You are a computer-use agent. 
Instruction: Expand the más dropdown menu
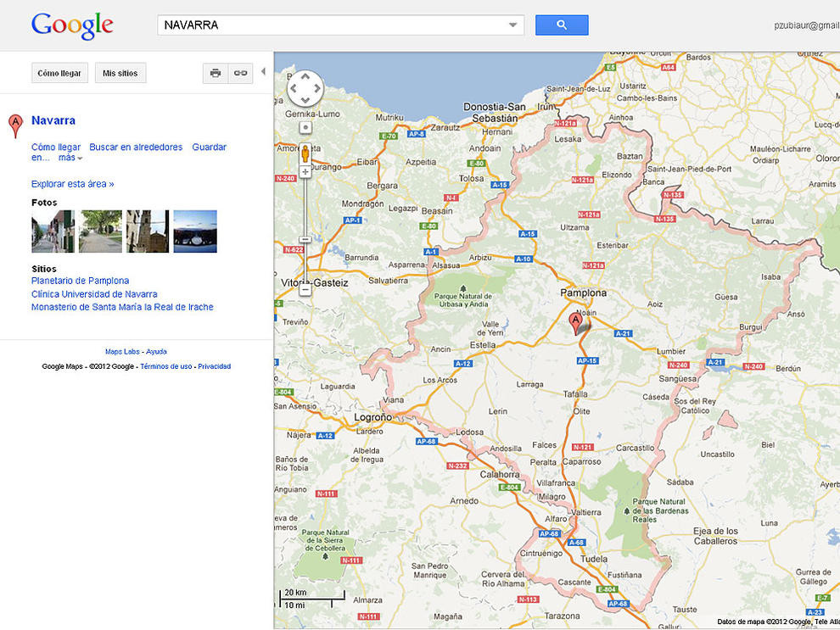click(x=70, y=158)
